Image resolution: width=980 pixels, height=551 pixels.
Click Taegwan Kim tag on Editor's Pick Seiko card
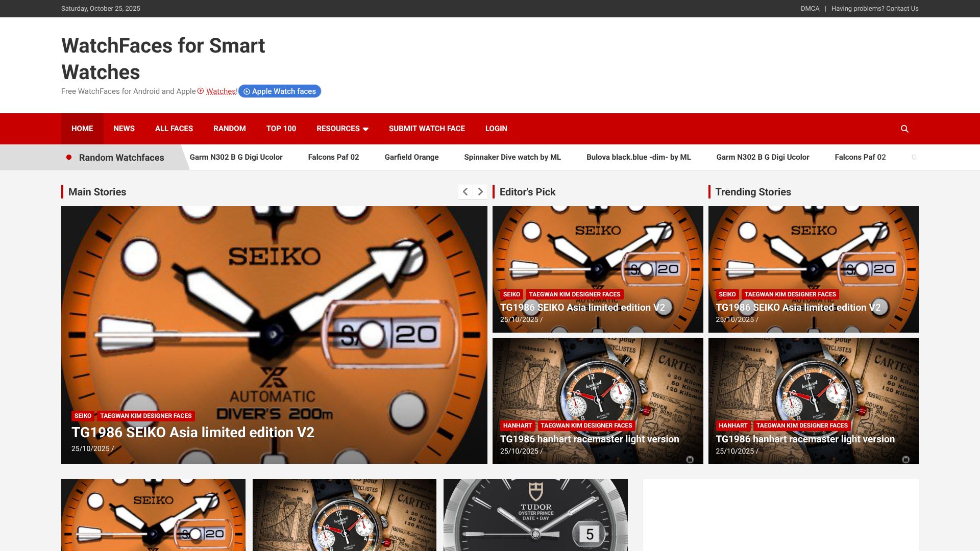pos(575,294)
